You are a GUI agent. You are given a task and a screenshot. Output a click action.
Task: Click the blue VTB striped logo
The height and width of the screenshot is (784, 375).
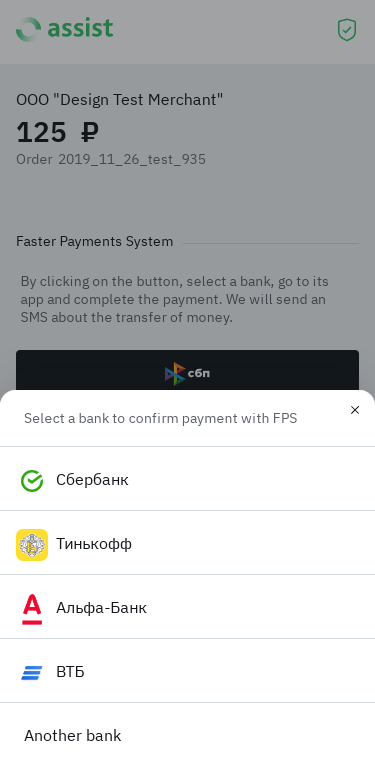[32, 672]
